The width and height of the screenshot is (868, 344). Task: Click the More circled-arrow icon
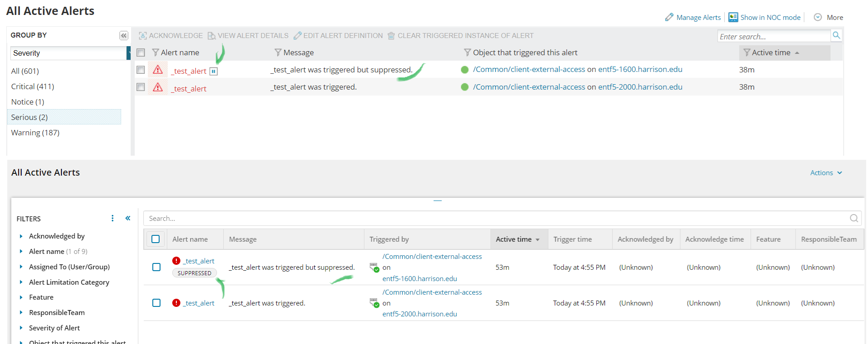pos(817,17)
